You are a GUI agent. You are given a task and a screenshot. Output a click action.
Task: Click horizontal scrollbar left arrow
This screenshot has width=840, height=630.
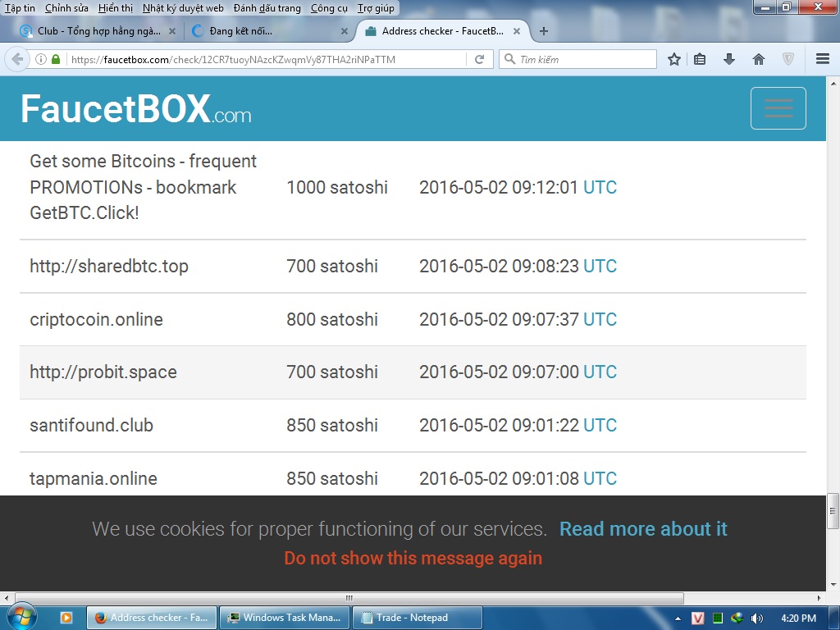click(x=7, y=597)
